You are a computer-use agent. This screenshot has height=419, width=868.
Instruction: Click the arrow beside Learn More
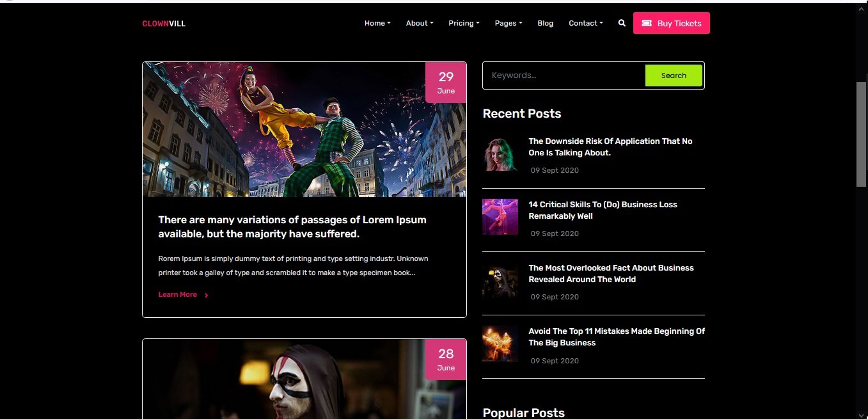tap(207, 295)
